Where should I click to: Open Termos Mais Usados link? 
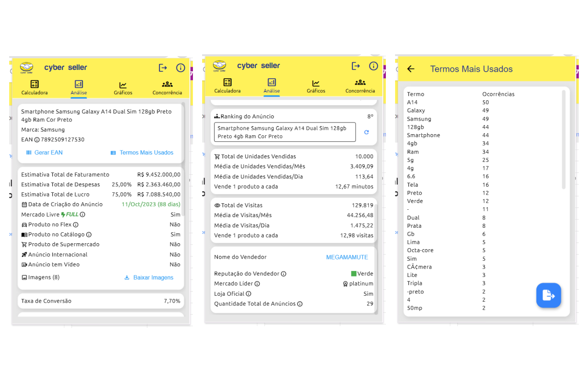click(142, 153)
